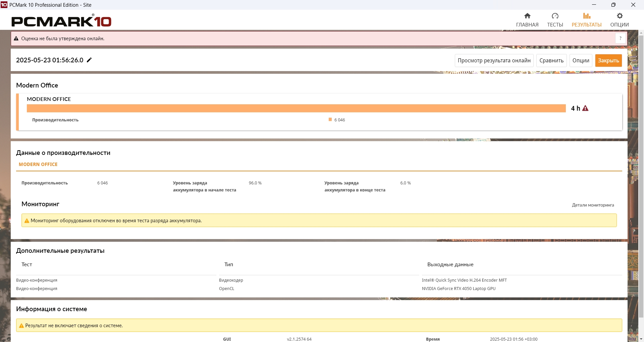Click the 4 h battery life result
This screenshot has height=342, width=644.
[576, 108]
